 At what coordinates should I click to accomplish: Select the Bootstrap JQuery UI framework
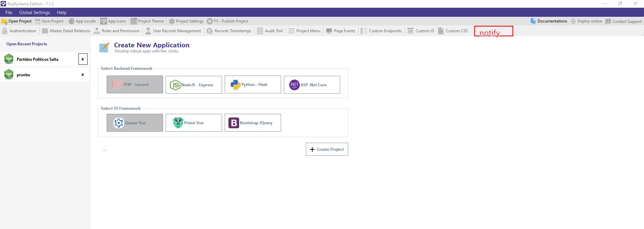pos(253,123)
